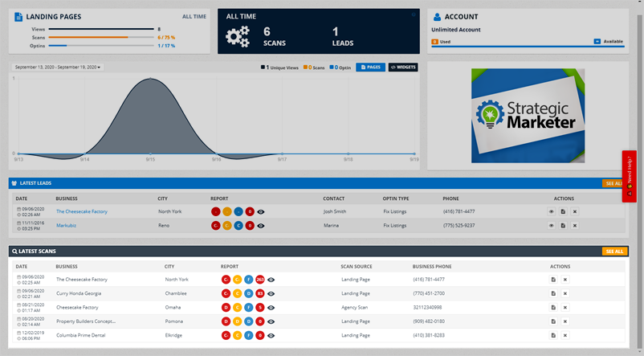This screenshot has height=356, width=644.
Task: Expand the All Time stats panel corner icon
Action: click(x=414, y=14)
